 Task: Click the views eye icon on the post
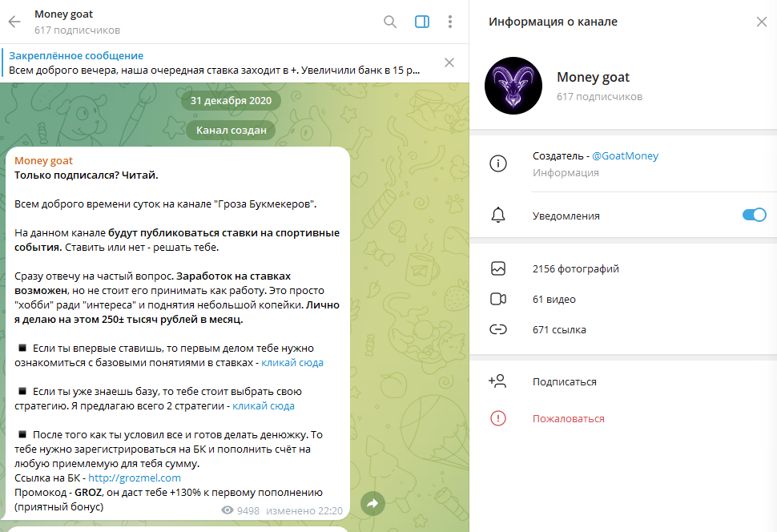227,510
